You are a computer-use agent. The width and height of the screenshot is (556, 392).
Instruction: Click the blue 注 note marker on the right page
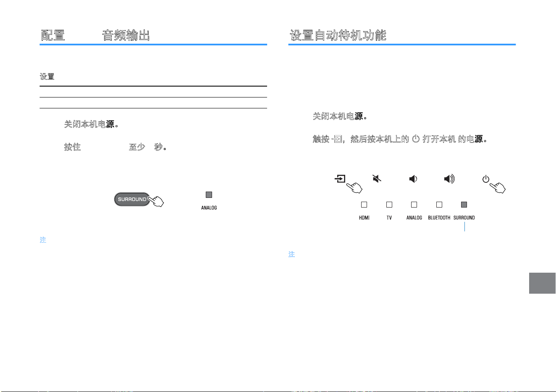(292, 254)
